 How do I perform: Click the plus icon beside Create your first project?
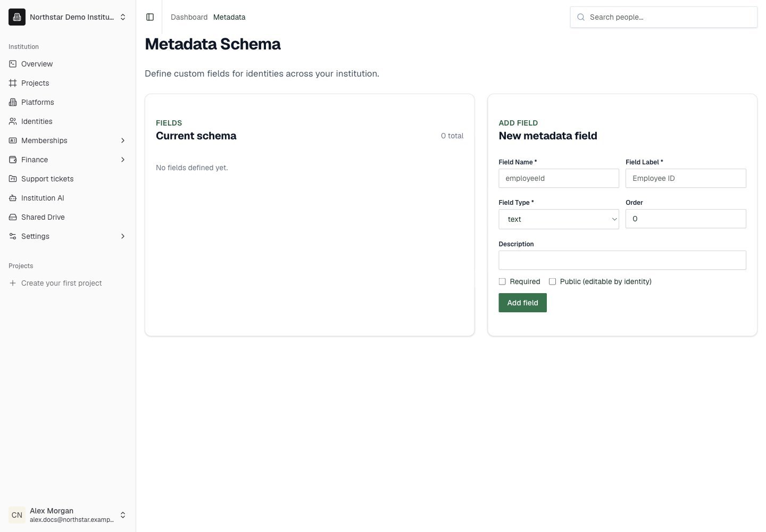coord(13,283)
